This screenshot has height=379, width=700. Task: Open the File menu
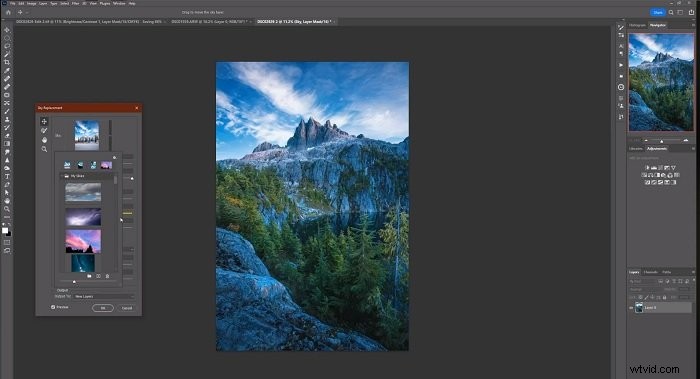[x=12, y=3]
